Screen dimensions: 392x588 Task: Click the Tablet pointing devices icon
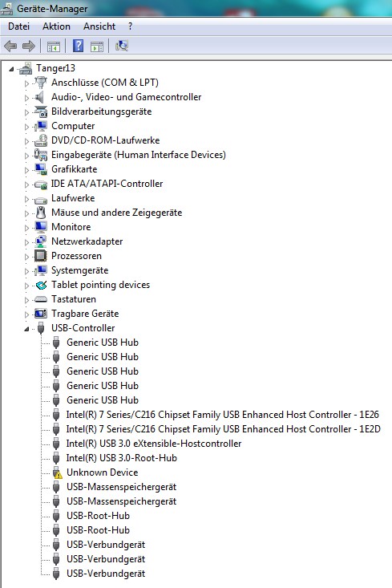(41, 285)
